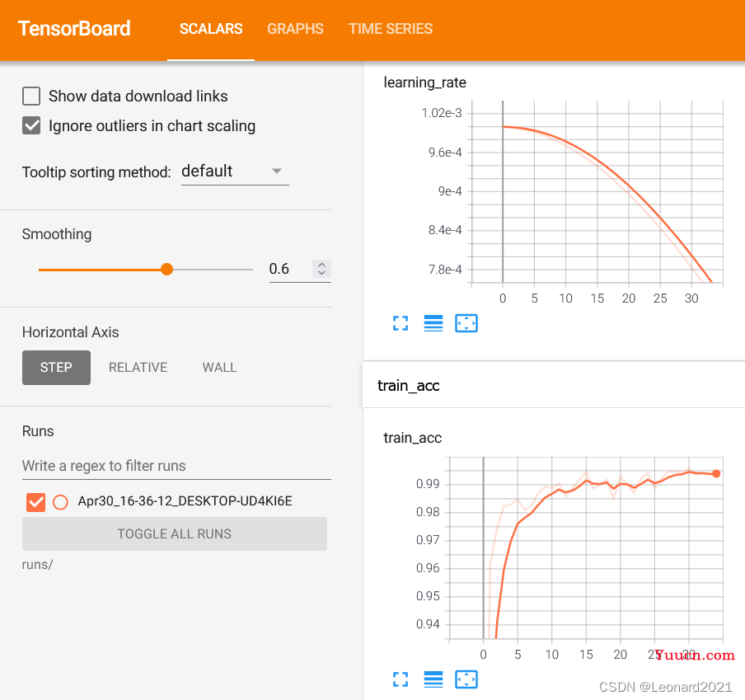The height and width of the screenshot is (700, 745).
Task: Switch to the SCALARS tab
Action: 211,29
